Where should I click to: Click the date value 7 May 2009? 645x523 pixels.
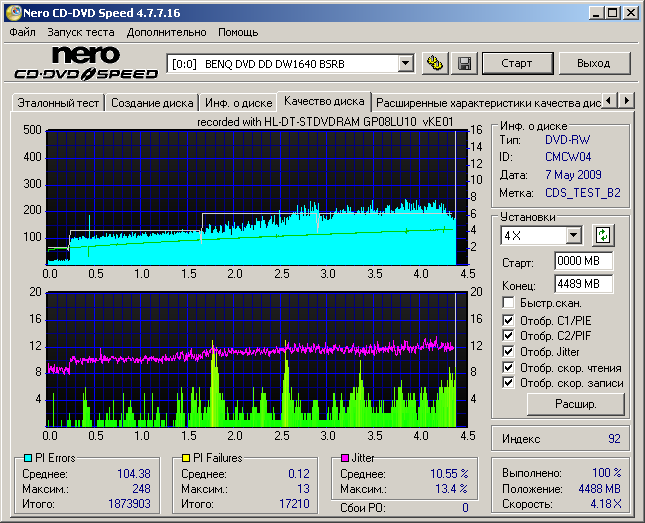tap(573, 175)
